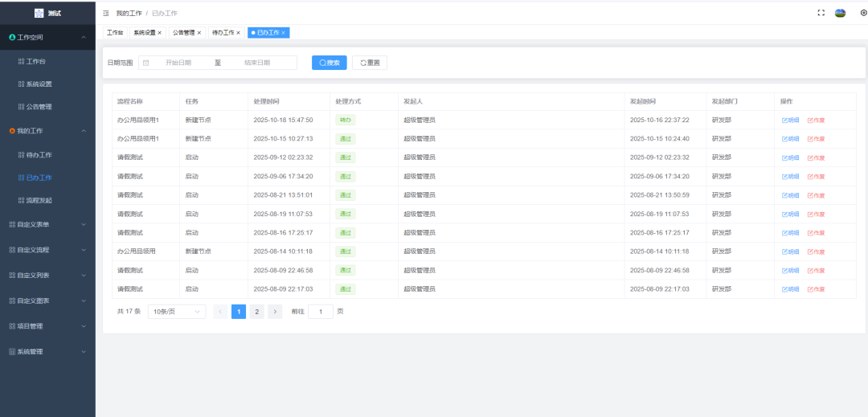Click the blue 搜索 button
The width and height of the screenshot is (868, 417).
pyautogui.click(x=329, y=63)
